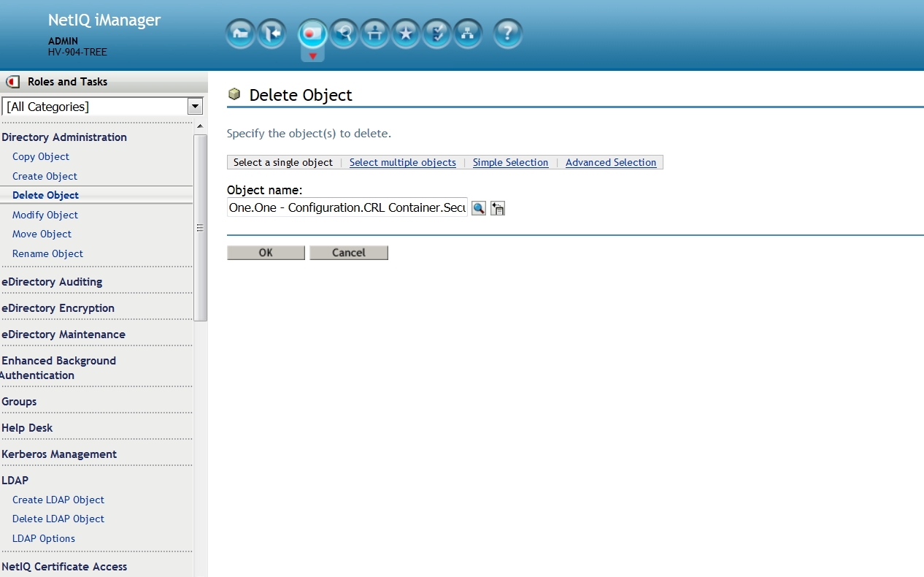Expand the eDirectory Auditing category

pos(52,282)
